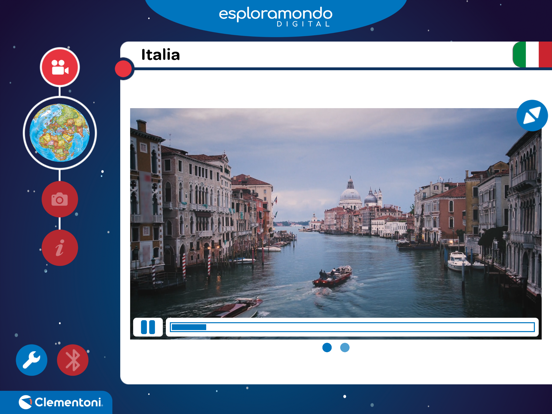Pause the Venice video
This screenshot has width=552, height=414.
tap(148, 327)
